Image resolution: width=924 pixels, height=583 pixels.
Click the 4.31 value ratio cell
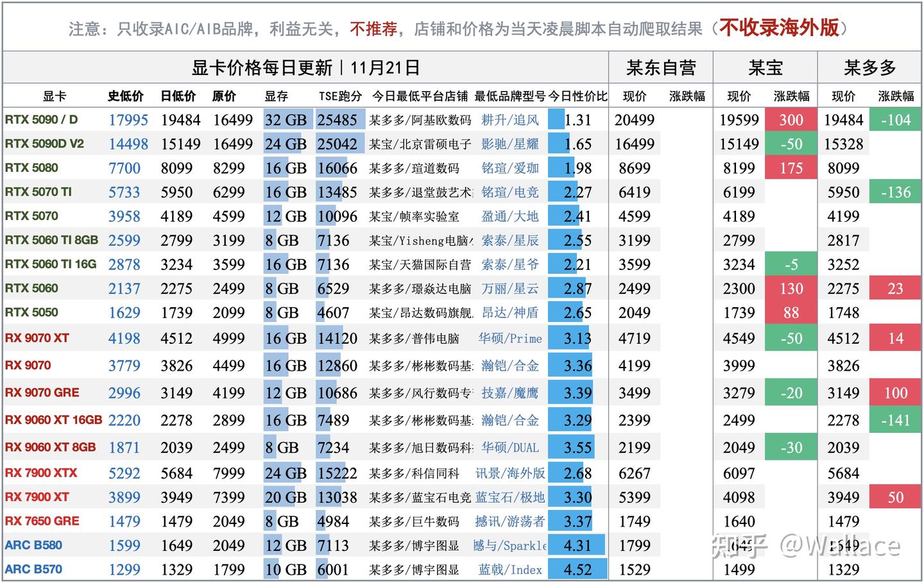[x=577, y=545]
